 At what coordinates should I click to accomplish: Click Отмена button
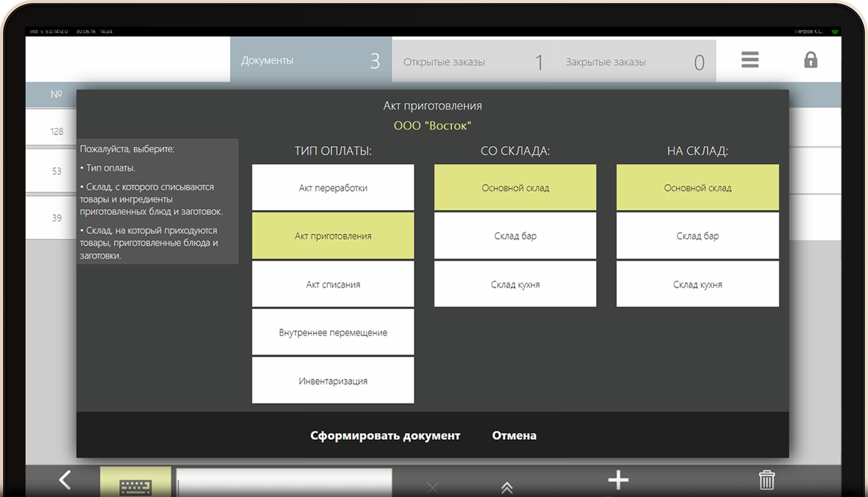click(514, 436)
